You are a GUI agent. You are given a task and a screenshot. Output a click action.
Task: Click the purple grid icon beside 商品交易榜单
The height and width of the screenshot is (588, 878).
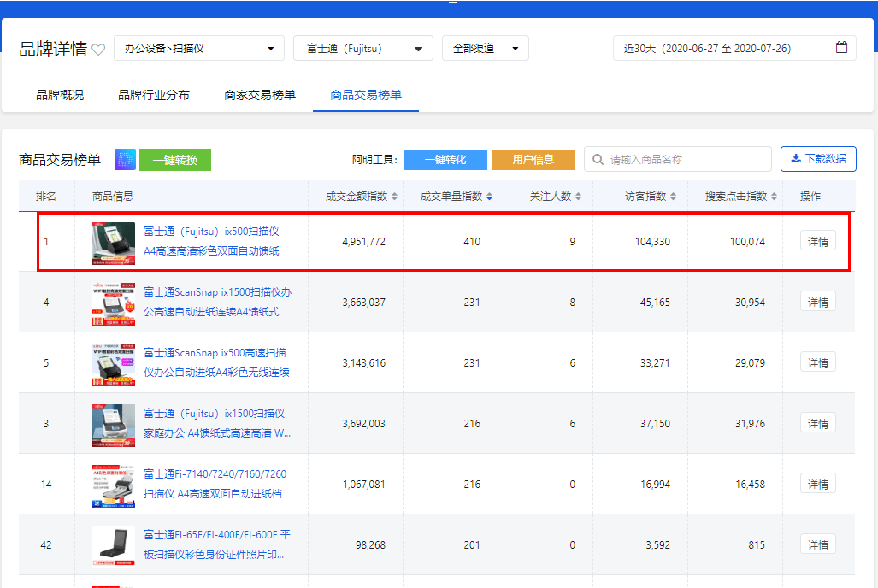click(126, 160)
